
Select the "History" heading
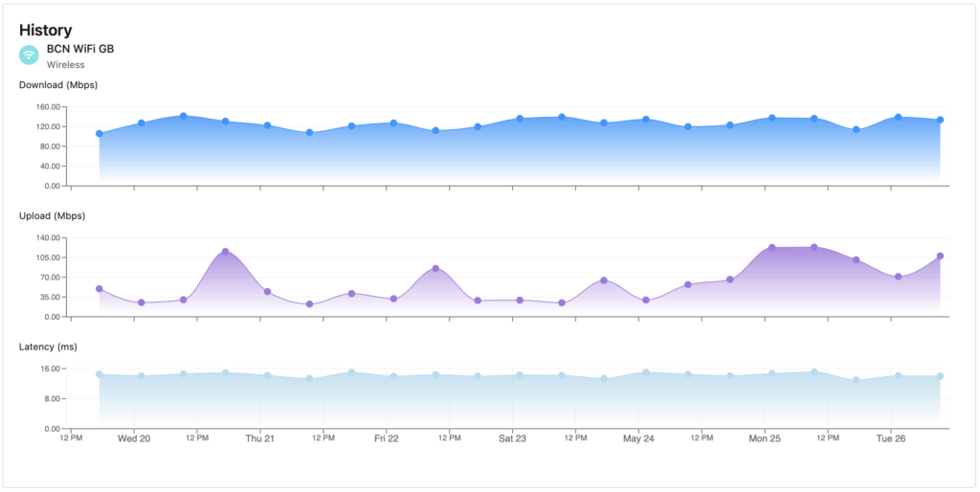[x=46, y=30]
